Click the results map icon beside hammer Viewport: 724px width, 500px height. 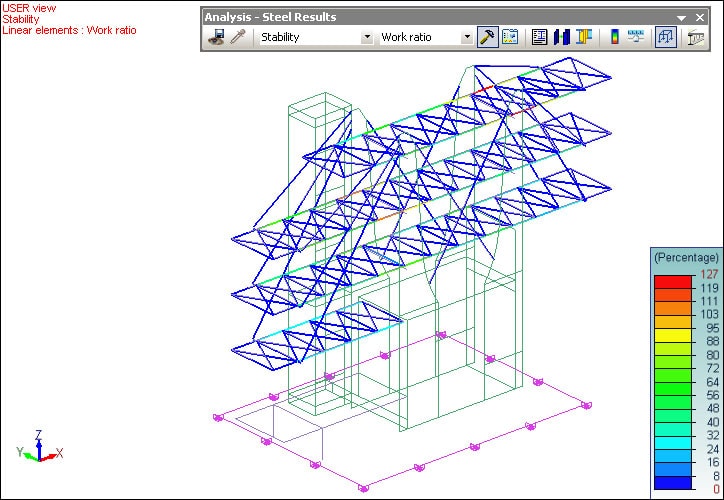click(510, 37)
